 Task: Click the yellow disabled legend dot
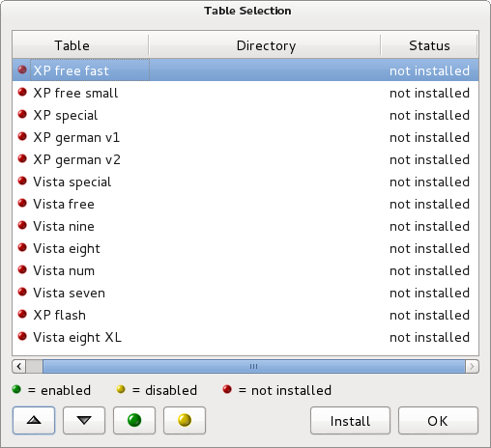[121, 389]
